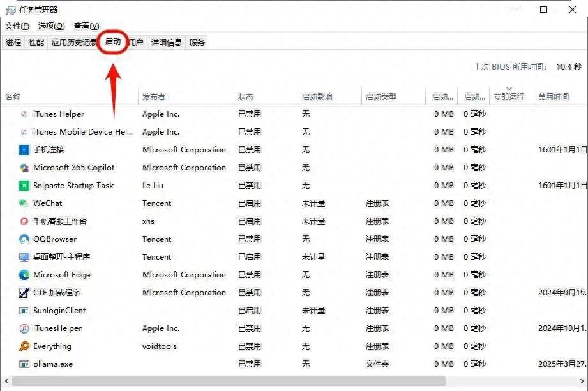Sort by the 禁用时间 column header
This screenshot has width=588, height=391.
click(561, 96)
